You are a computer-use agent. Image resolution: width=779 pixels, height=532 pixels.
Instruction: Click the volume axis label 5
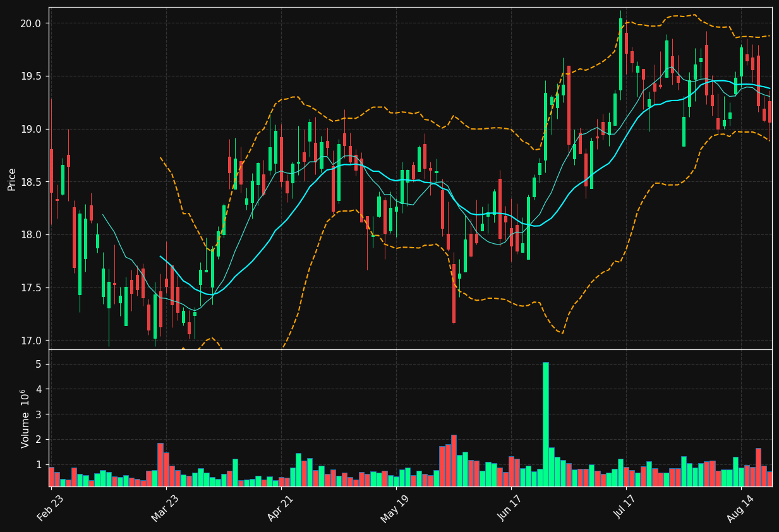click(x=38, y=364)
